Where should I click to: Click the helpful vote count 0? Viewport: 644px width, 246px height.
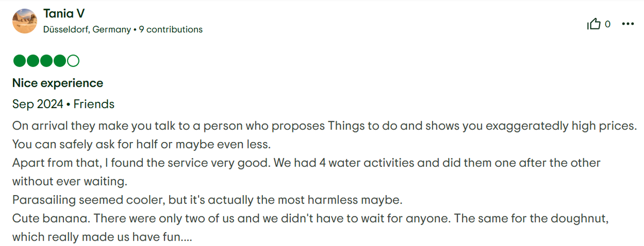pos(608,24)
